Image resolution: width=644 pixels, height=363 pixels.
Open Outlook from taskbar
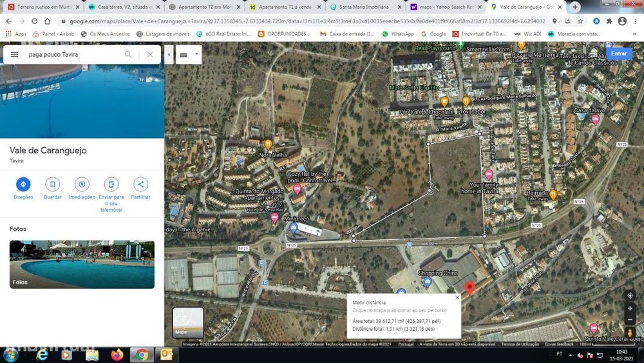pyautogui.click(x=166, y=355)
